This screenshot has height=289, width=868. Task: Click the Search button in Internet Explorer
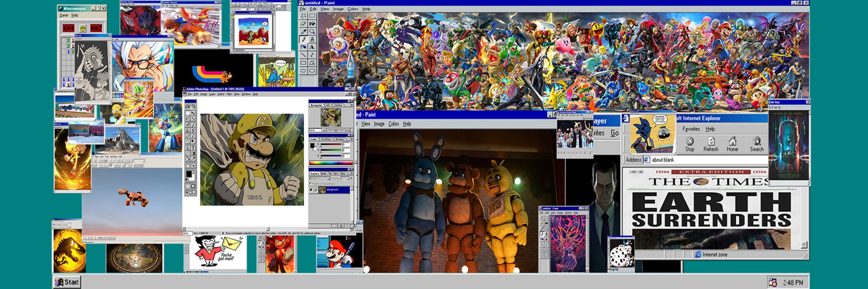[757, 144]
